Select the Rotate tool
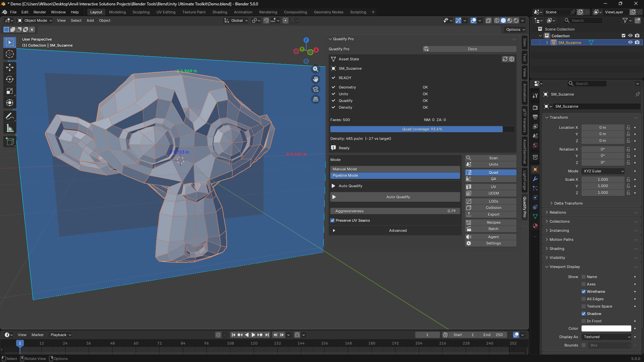 (10, 79)
